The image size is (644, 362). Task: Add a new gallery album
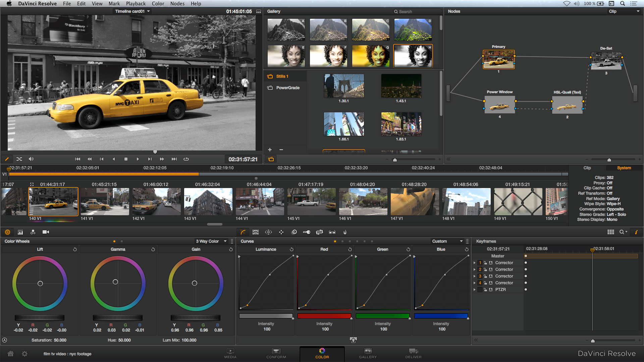(270, 149)
